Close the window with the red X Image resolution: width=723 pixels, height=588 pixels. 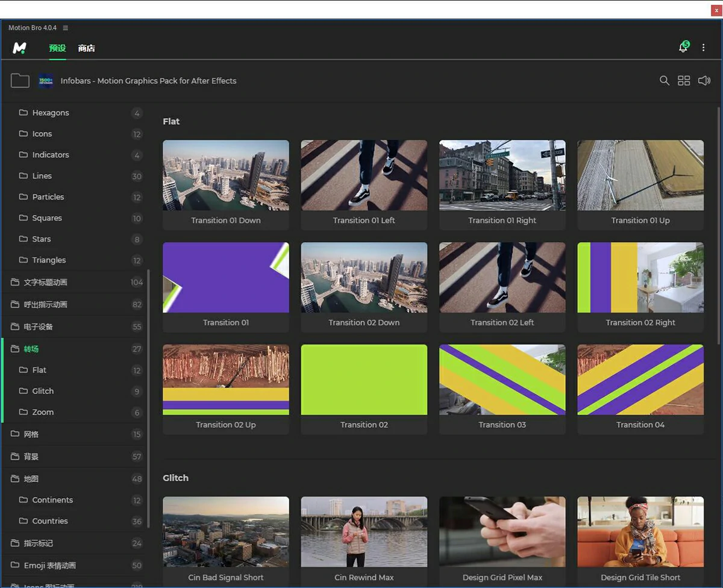pos(716,10)
